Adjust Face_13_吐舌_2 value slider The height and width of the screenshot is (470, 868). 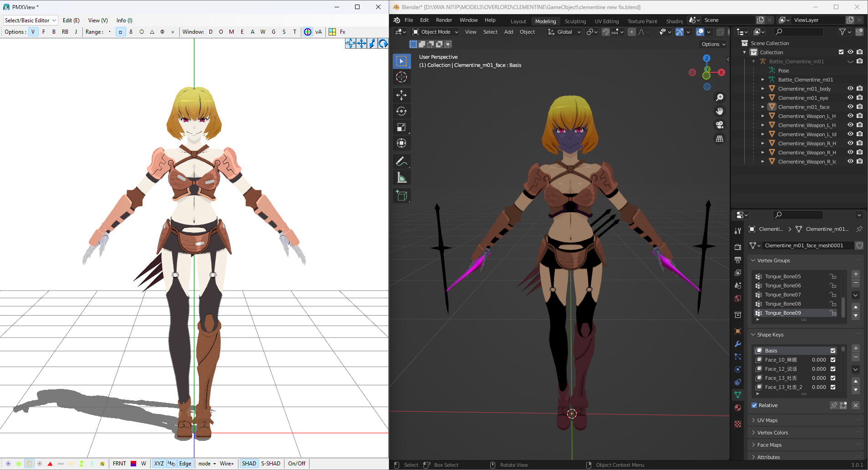(818, 387)
